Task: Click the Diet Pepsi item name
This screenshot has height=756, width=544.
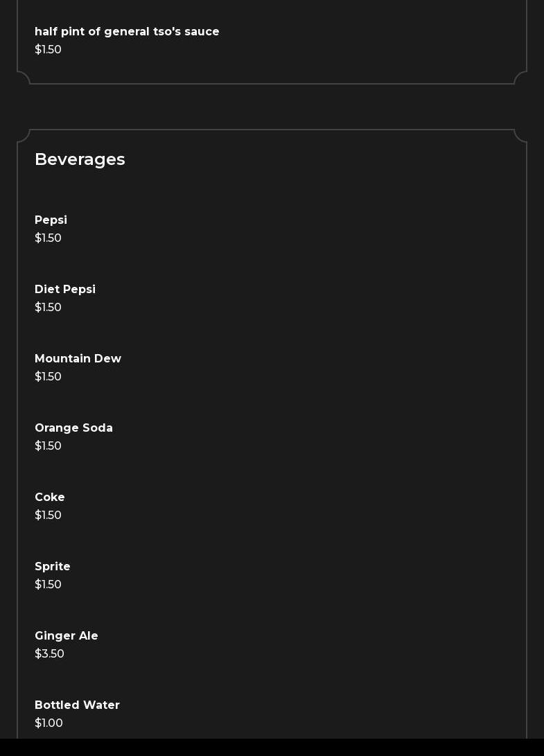Action: (x=65, y=290)
